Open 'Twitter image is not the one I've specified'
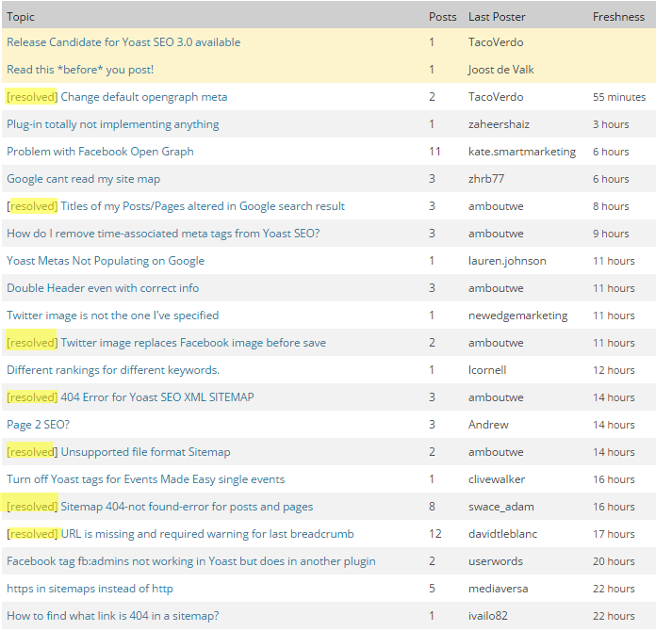The width and height of the screenshot is (672, 631). [x=113, y=315]
